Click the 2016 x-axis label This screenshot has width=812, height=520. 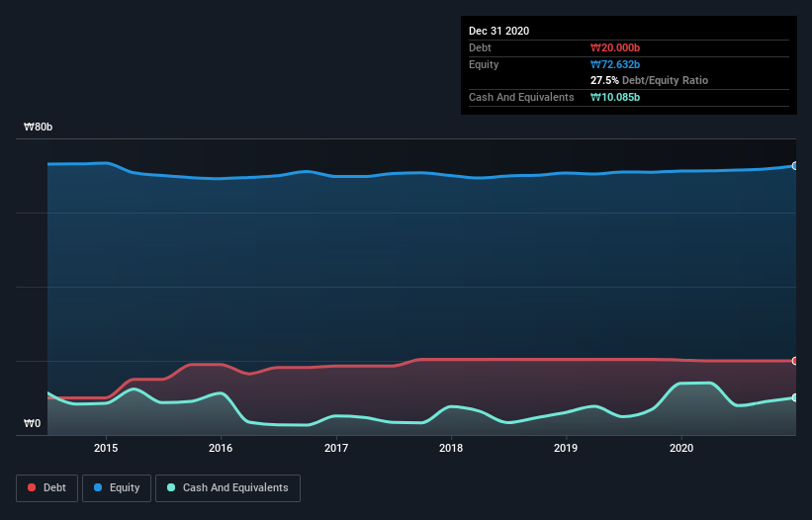click(221, 448)
